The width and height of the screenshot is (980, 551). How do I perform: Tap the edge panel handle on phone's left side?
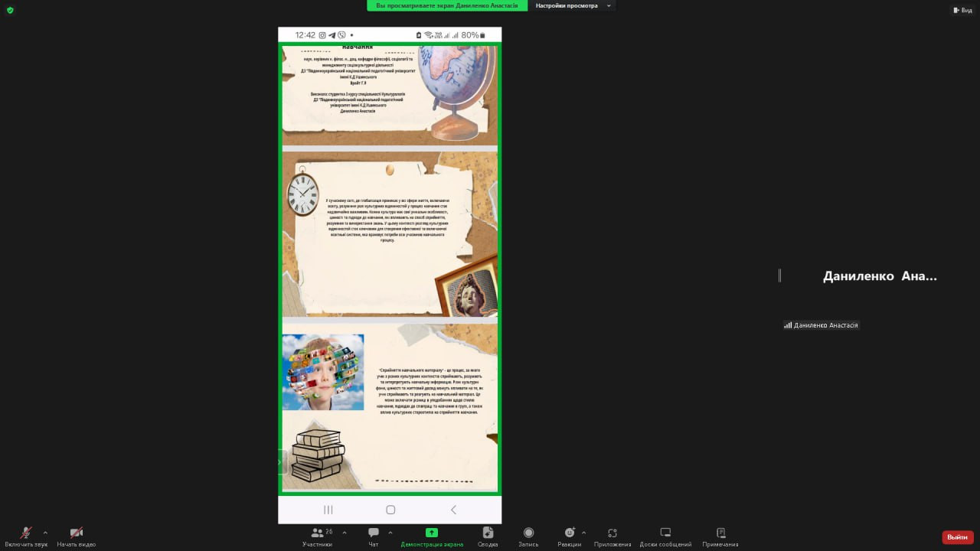(x=281, y=462)
